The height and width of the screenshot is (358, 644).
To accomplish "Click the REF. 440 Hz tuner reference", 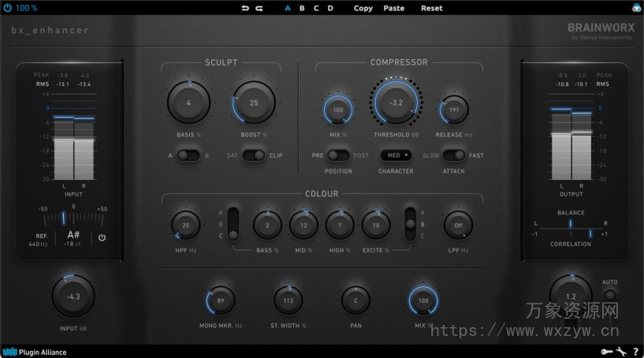I will (x=38, y=240).
